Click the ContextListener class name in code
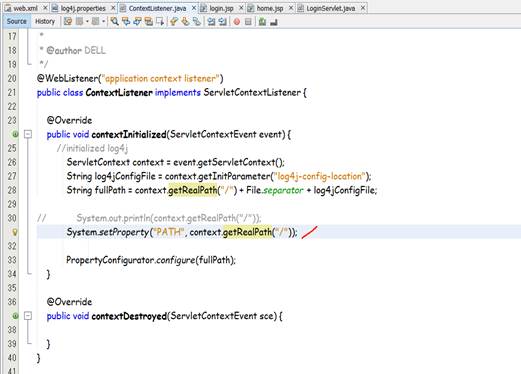Screen dimensions: 521x374 point(119,92)
